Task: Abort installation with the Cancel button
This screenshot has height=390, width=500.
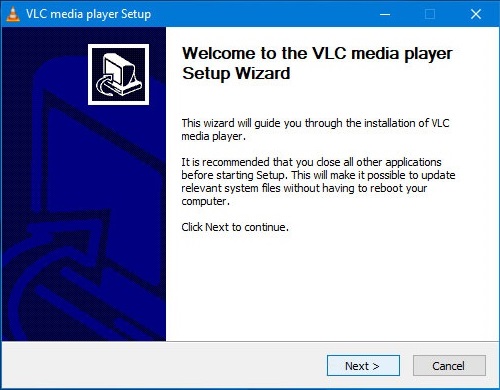Action: click(449, 366)
